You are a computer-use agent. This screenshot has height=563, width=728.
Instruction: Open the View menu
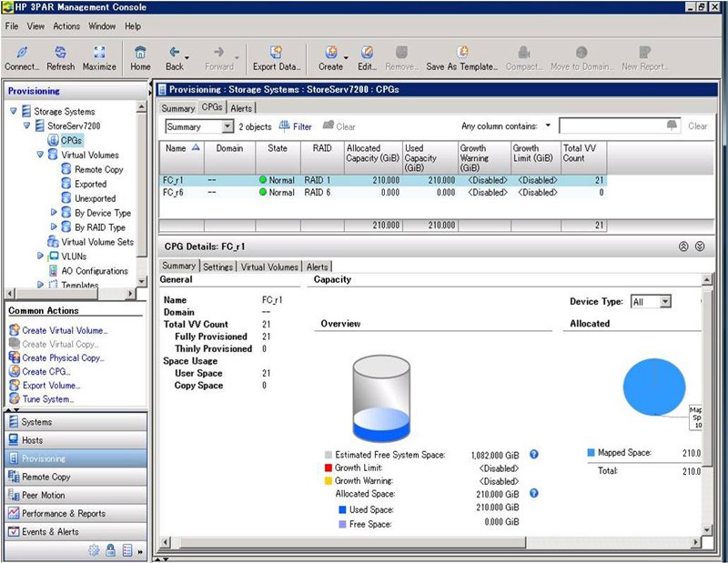tap(35, 26)
